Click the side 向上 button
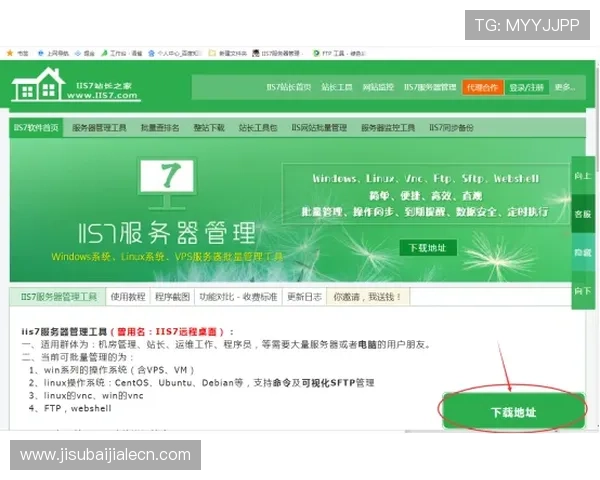This screenshot has width=600, height=480. [583, 176]
